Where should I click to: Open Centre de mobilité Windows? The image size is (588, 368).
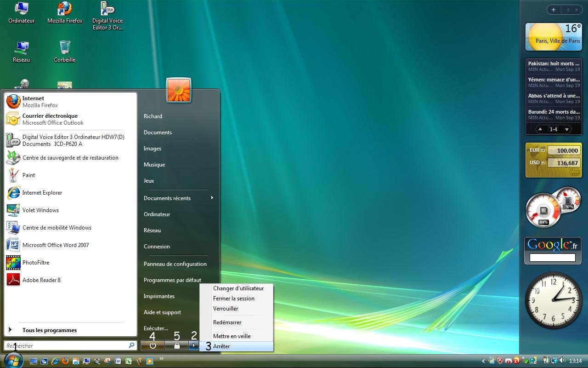pos(71,228)
